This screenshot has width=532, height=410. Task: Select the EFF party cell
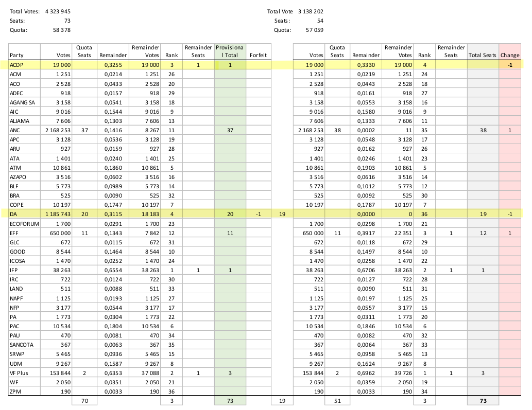tap(24, 233)
